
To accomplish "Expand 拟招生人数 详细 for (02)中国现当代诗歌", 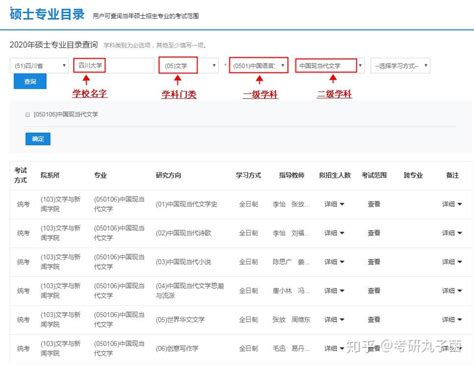I will (334, 233).
